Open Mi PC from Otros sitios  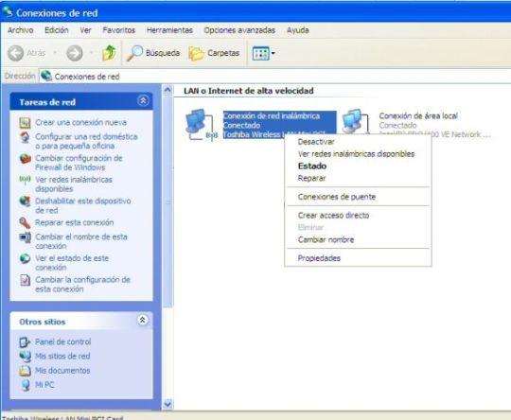[44, 385]
